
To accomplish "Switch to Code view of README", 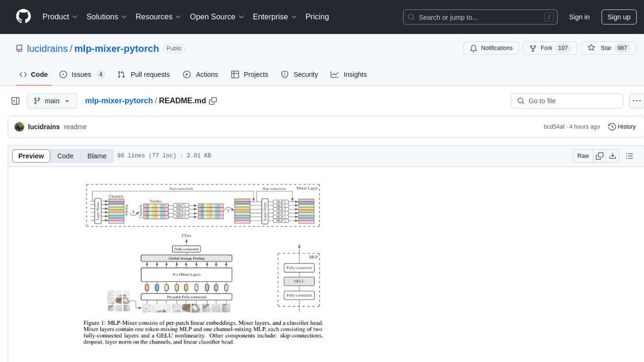I will click(65, 156).
